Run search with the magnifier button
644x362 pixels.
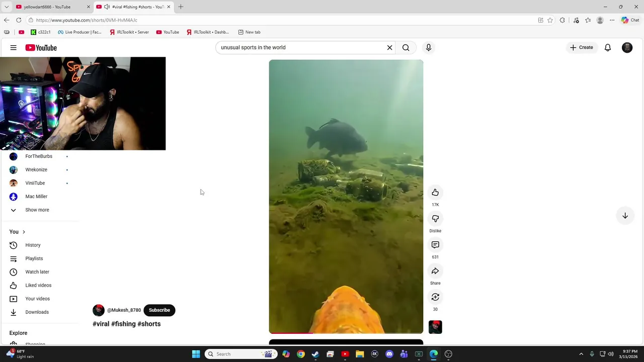[x=406, y=47]
